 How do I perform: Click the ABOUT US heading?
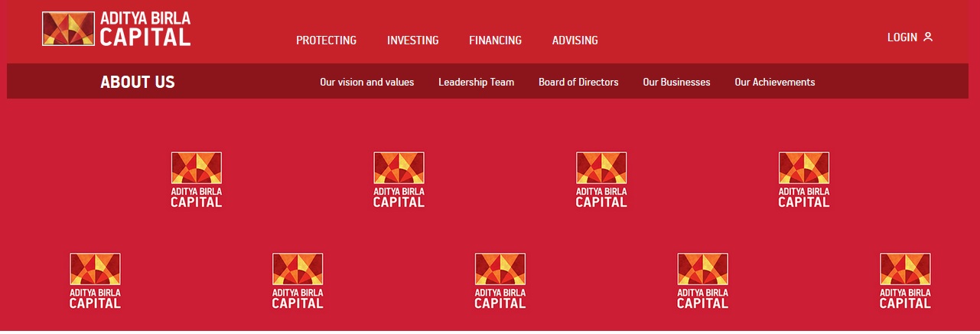pyautogui.click(x=138, y=82)
